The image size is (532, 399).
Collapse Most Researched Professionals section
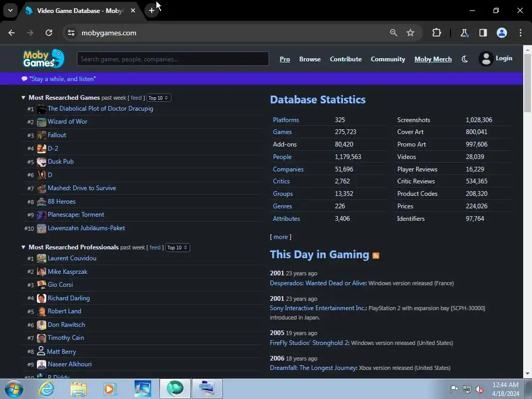click(x=23, y=247)
